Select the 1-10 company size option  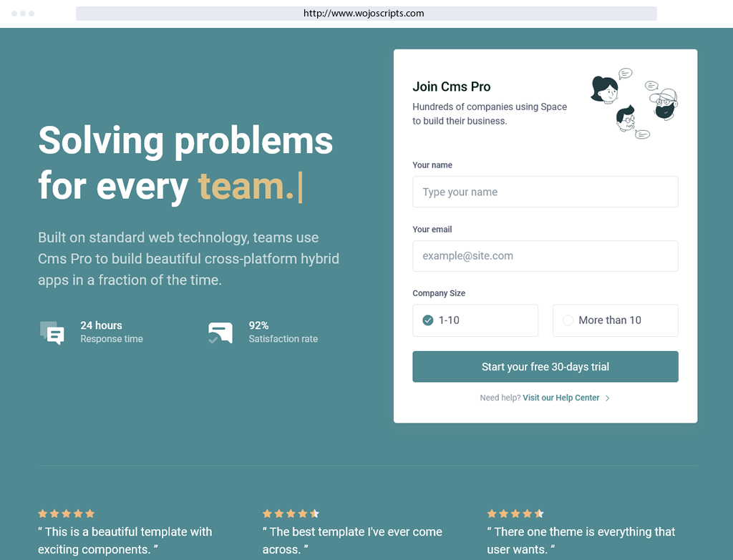pyautogui.click(x=475, y=320)
